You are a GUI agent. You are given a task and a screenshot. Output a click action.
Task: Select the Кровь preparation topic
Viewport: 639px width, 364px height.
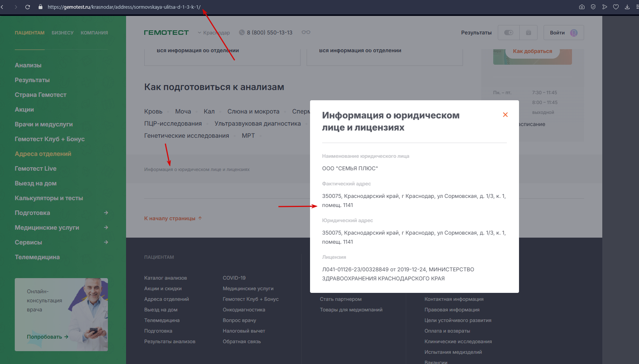[x=153, y=111]
